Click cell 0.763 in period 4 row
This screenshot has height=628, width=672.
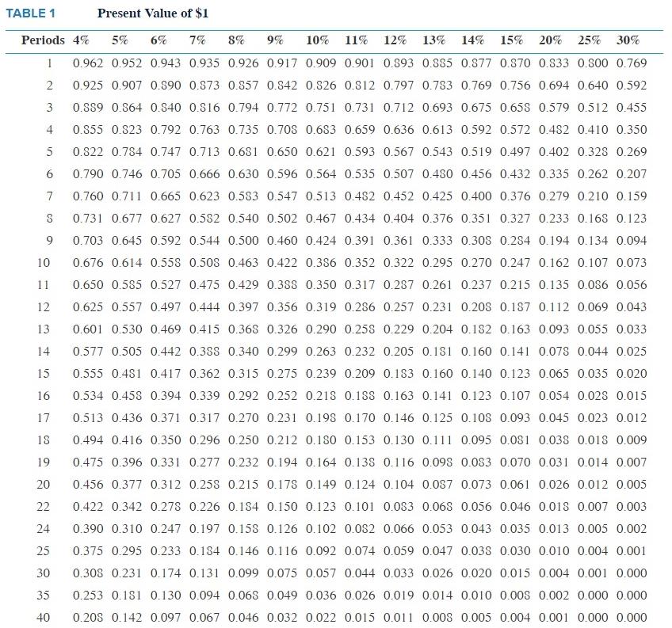pos(204,130)
